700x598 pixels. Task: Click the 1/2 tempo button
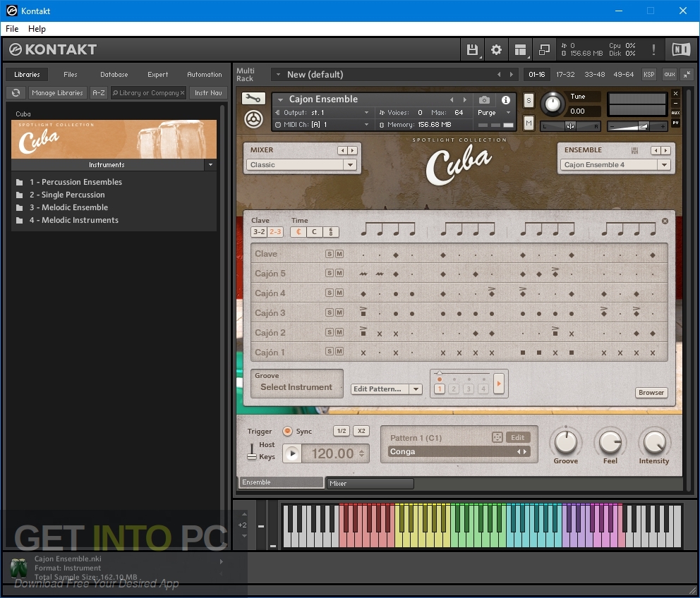tap(342, 431)
